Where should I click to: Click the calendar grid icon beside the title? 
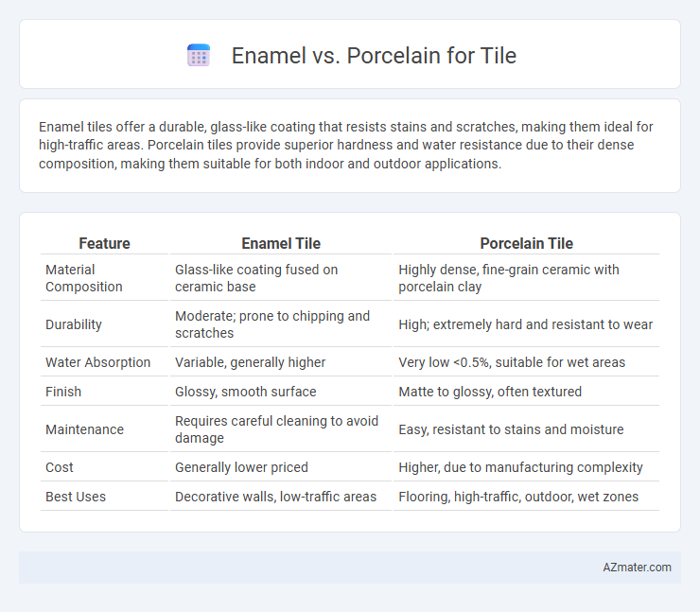click(199, 56)
